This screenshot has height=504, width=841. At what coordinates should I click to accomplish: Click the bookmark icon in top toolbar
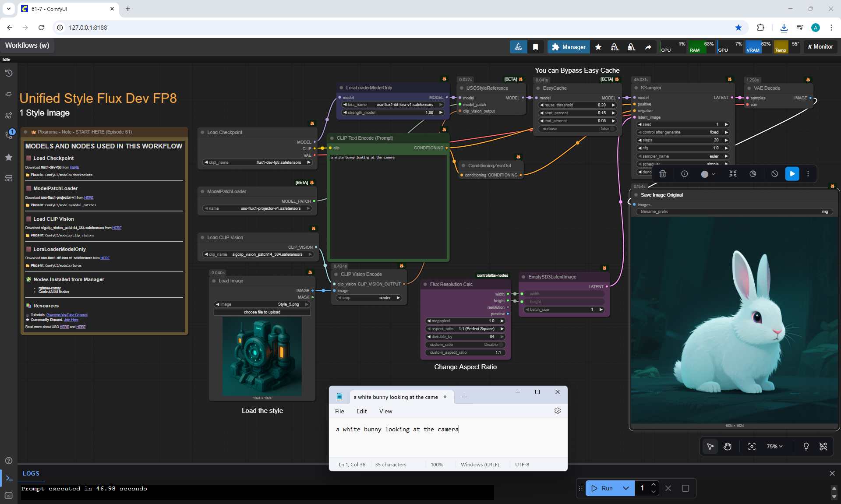(535, 47)
